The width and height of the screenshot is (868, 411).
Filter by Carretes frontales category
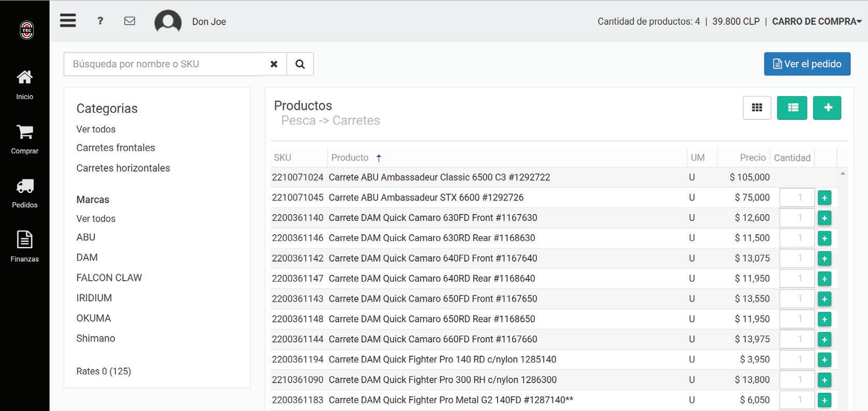115,148
